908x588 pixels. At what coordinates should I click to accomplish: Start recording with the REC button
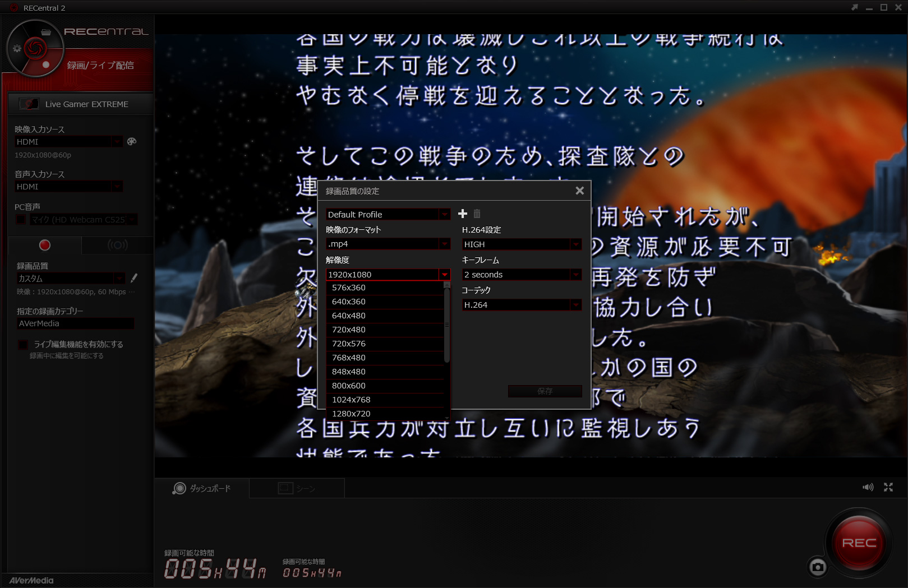click(859, 543)
